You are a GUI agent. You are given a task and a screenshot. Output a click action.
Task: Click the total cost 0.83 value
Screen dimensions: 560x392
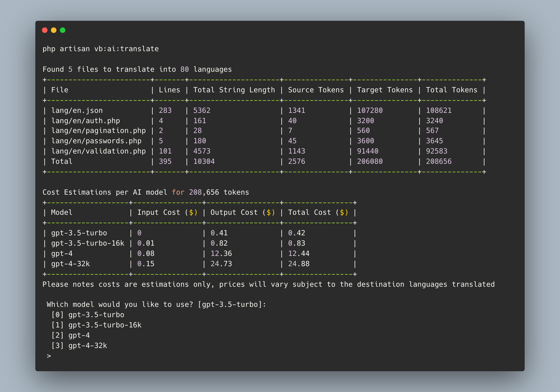297,244
